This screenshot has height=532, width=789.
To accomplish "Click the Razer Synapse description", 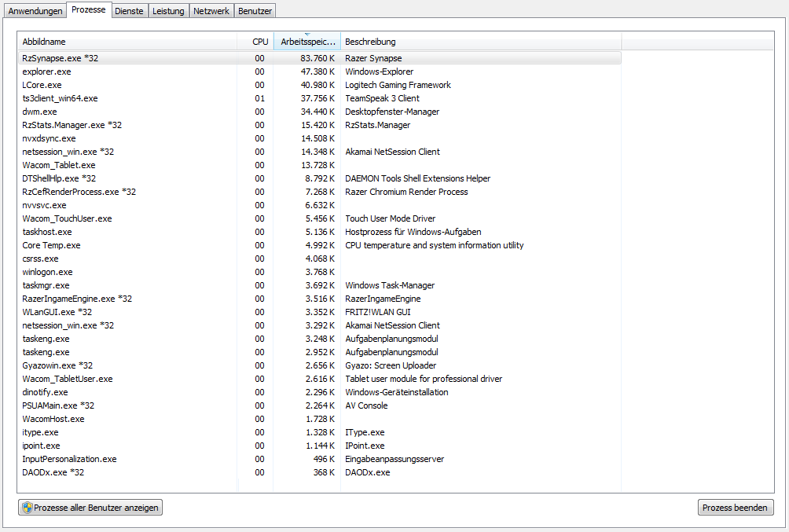I will [x=373, y=58].
